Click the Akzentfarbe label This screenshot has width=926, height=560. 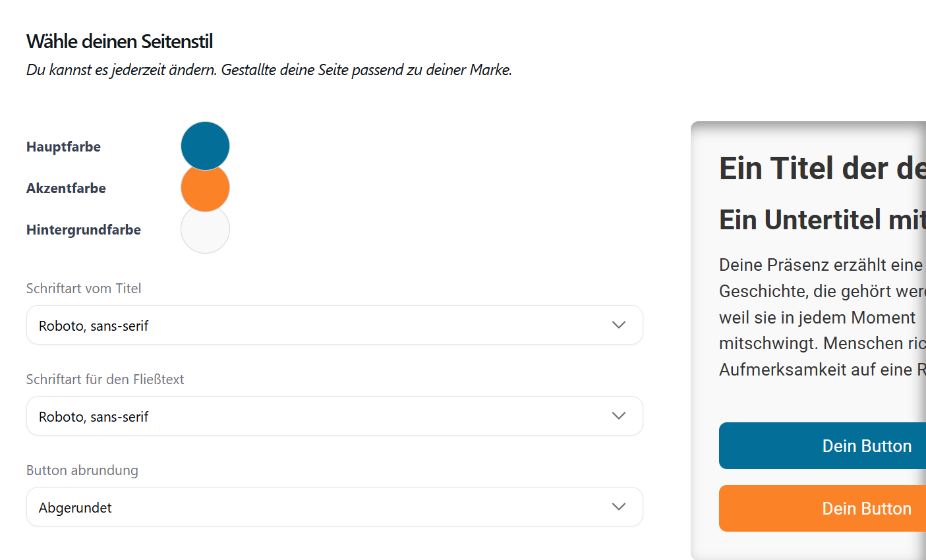point(66,188)
